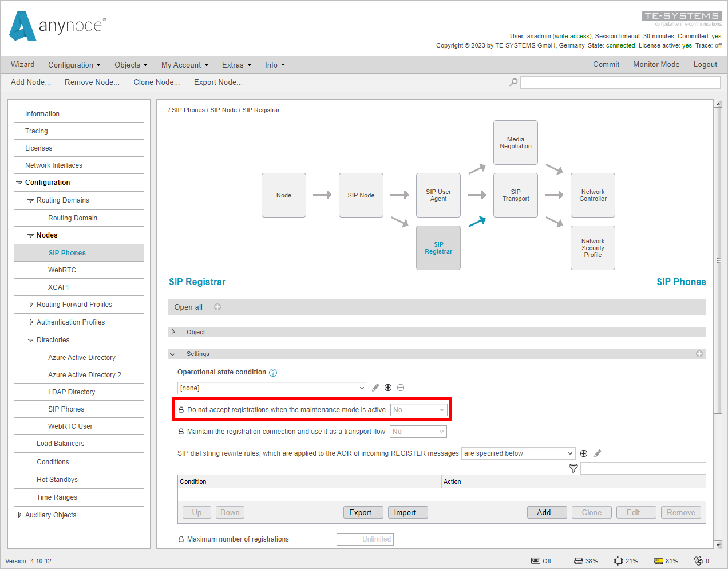Remove the operational state condition via minus icon
728x569 pixels.
(x=401, y=388)
